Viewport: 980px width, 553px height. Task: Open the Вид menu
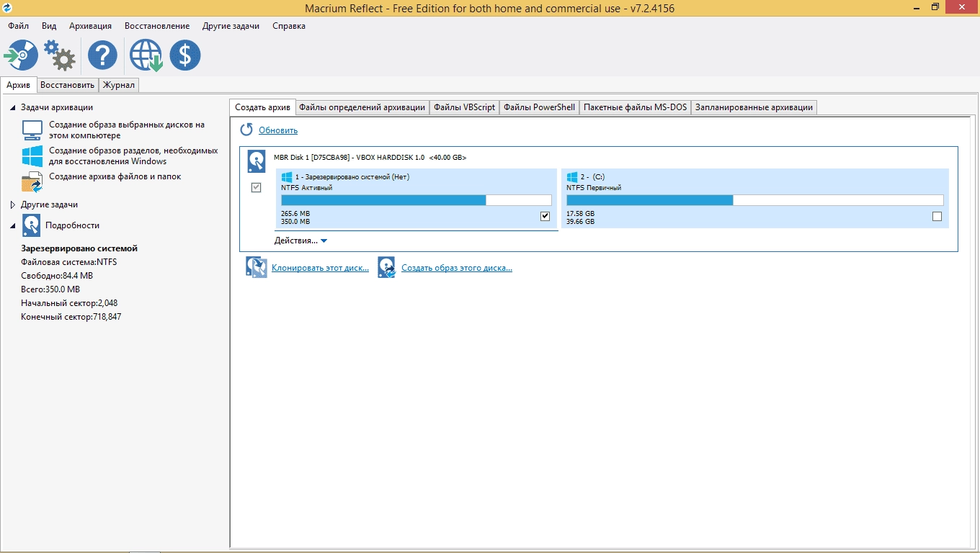49,25
